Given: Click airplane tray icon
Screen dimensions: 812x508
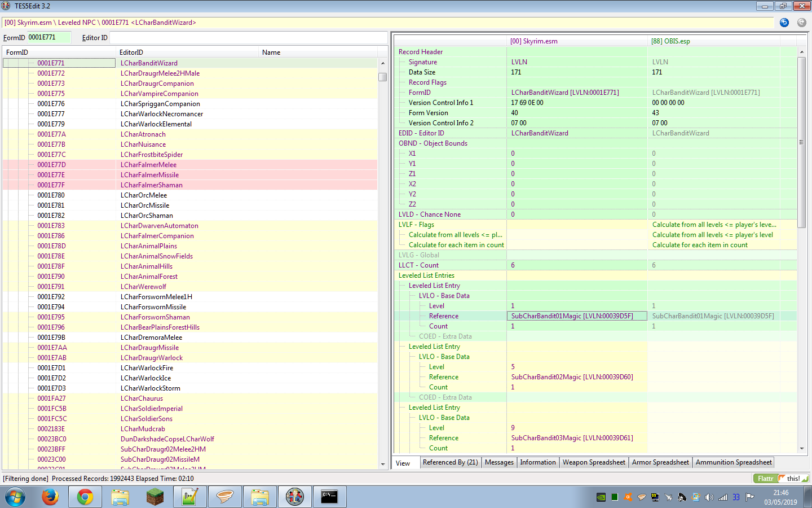Looking at the screenshot, I should (669, 497).
